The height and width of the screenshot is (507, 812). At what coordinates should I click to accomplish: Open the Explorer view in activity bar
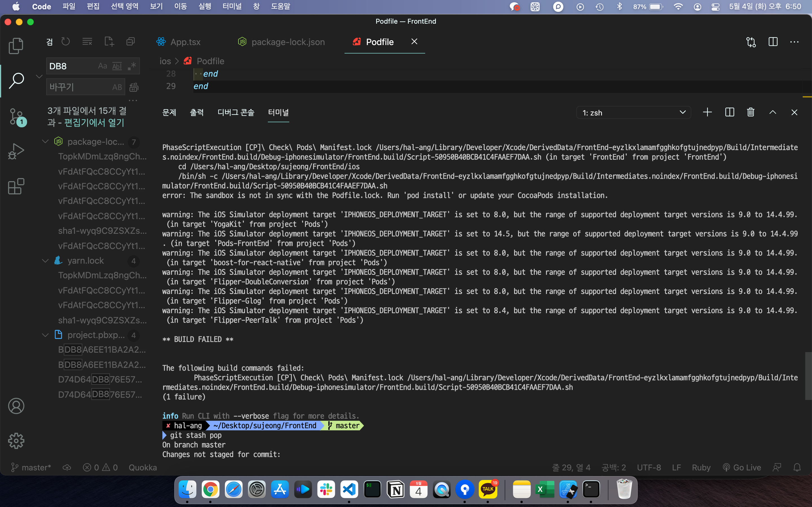pos(16,46)
